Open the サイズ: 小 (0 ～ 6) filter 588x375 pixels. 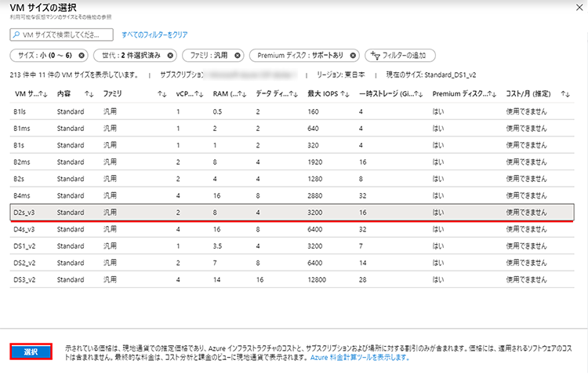coord(45,55)
